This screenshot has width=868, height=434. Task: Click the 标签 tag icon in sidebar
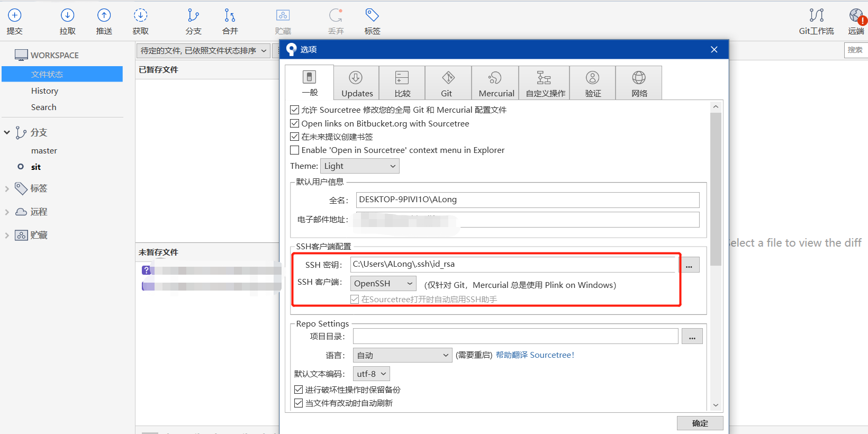point(21,188)
